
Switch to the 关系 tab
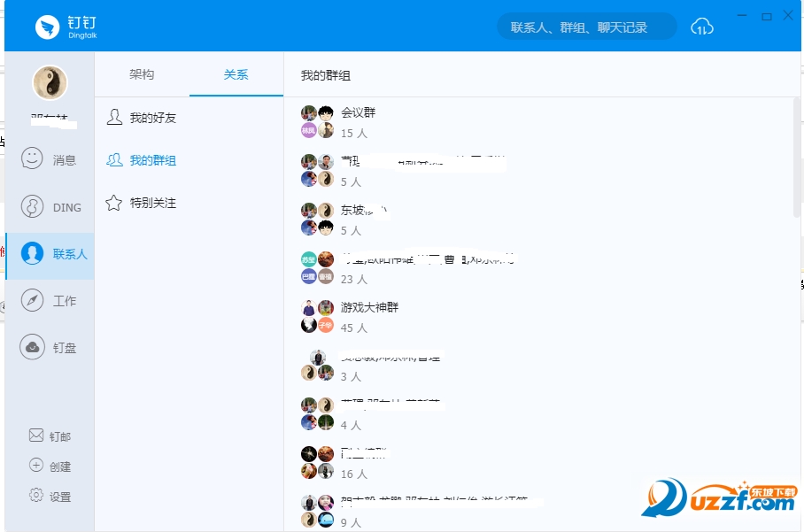[x=235, y=75]
